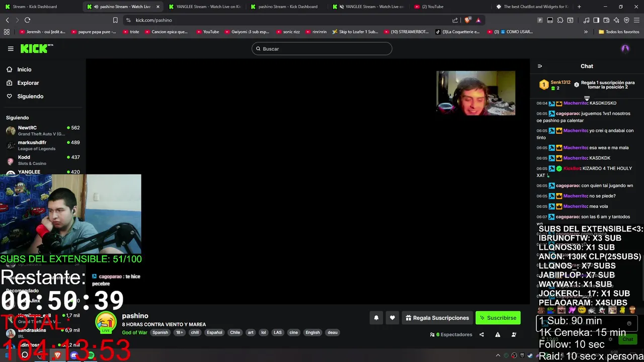This screenshot has height=362, width=644.
Task: Reload the current page
Action: point(27,20)
